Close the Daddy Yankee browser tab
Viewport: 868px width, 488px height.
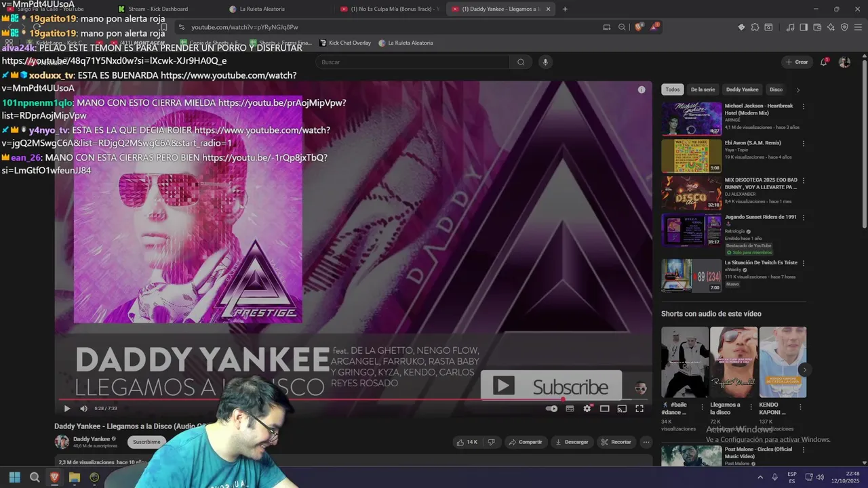(548, 9)
